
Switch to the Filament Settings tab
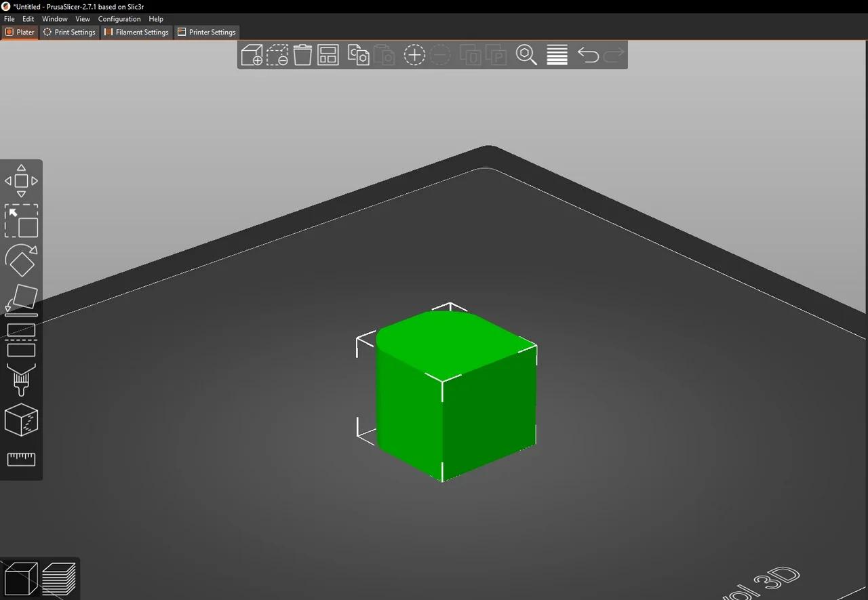point(136,32)
